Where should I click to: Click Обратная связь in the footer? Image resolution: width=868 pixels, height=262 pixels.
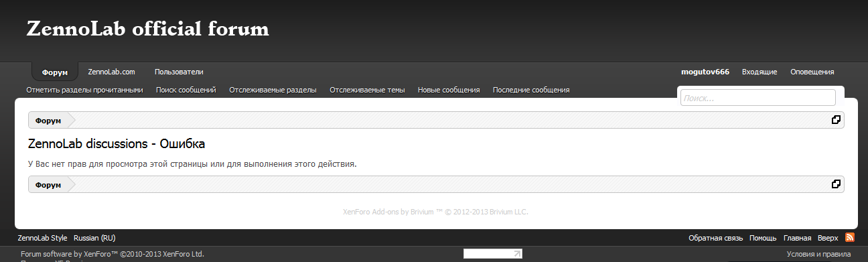pos(716,238)
